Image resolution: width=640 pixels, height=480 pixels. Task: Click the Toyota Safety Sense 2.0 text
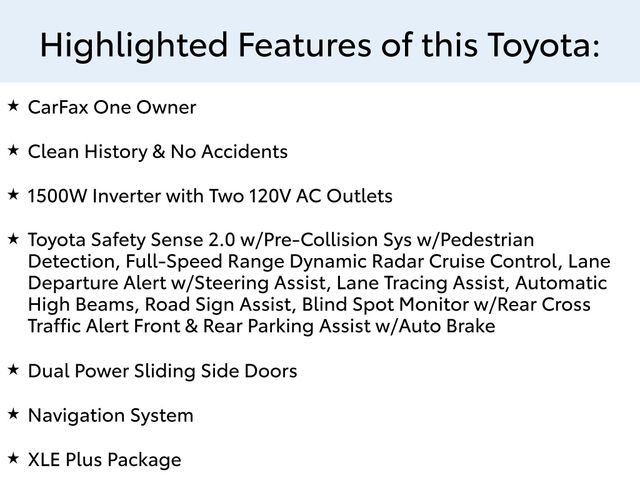[131, 240]
